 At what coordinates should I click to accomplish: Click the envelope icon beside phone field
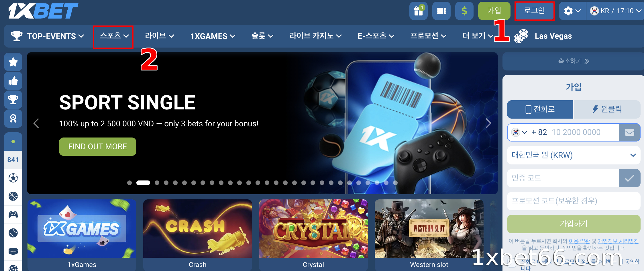(x=629, y=132)
